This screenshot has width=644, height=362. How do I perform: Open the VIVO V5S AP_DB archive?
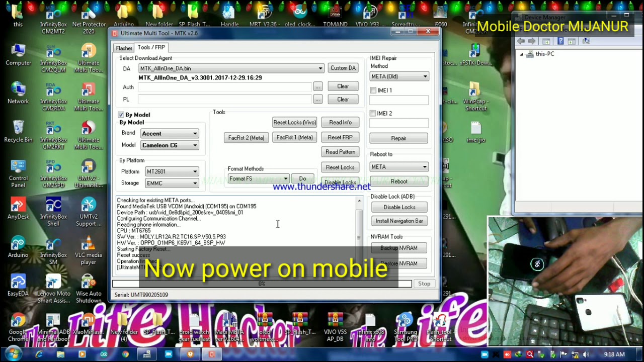point(335,327)
